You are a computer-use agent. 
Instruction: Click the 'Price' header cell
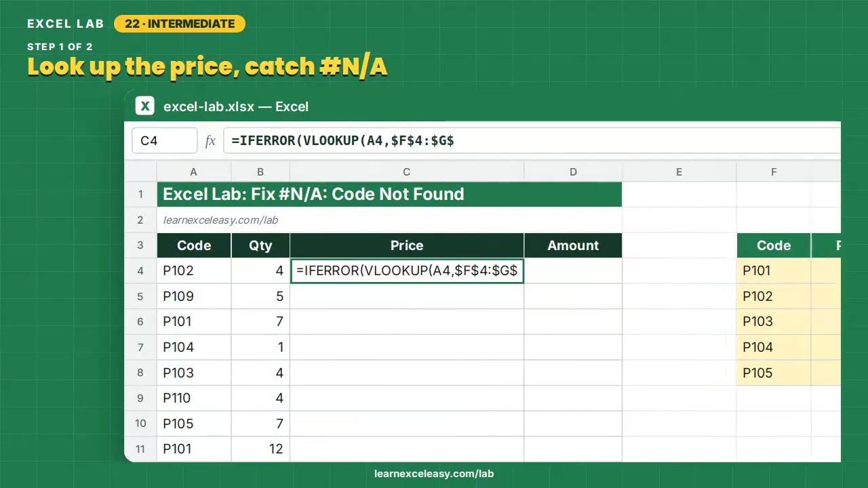click(407, 245)
